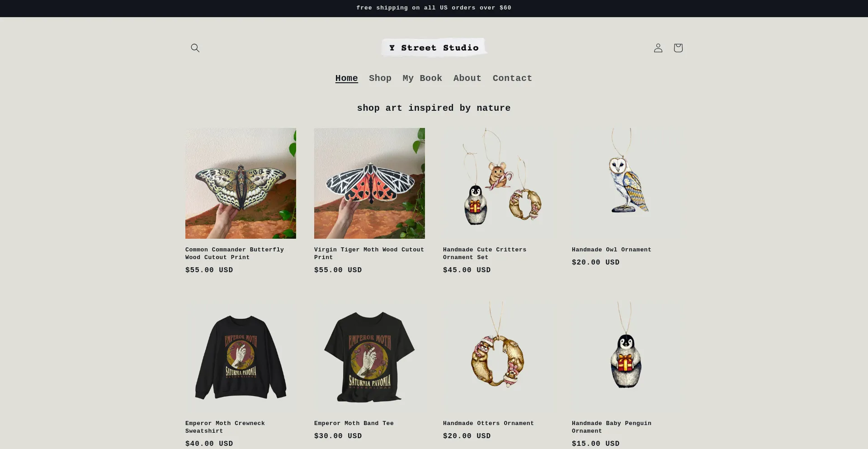
Task: View the Cute Critters Ornament Set image
Action: pyautogui.click(x=498, y=183)
